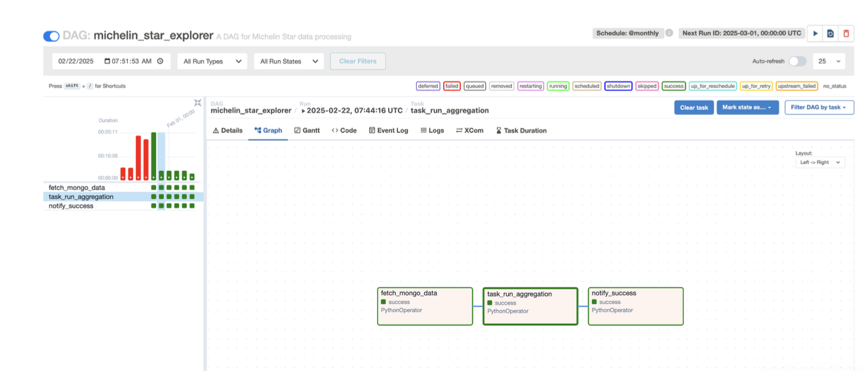Click the Feb 01, 00:00 date label
This screenshot has width=868, height=384.
(181, 118)
